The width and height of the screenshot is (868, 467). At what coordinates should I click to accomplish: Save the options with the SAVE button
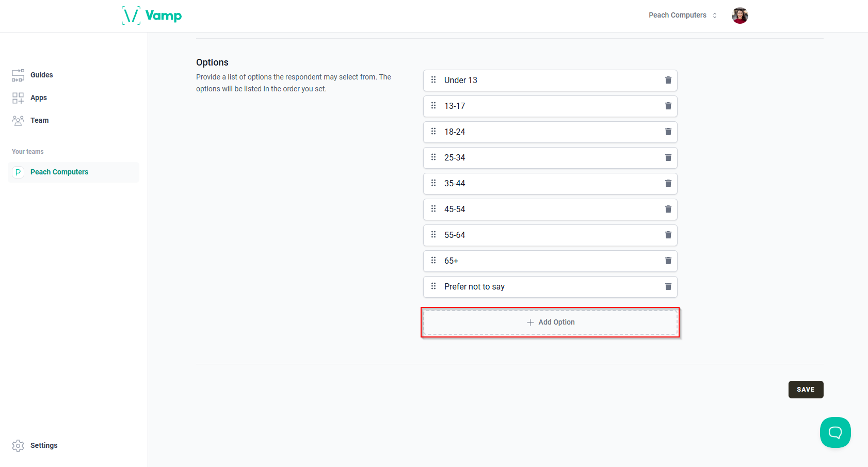[x=806, y=390]
